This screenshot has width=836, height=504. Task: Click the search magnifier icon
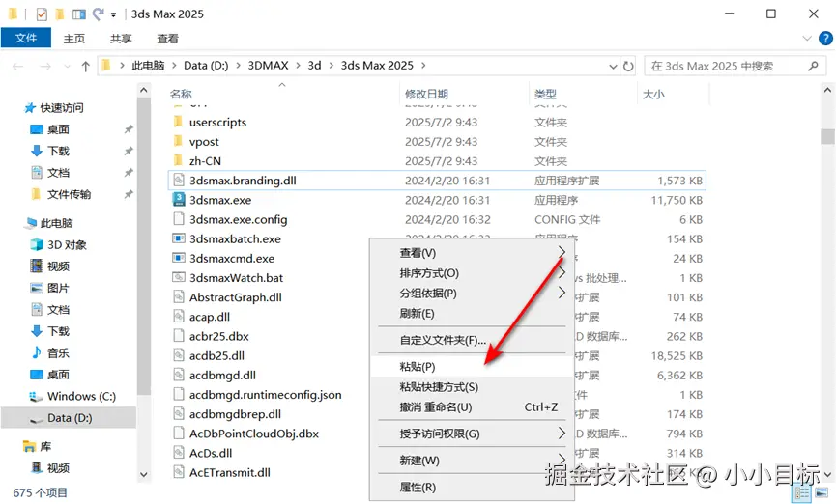click(x=813, y=66)
